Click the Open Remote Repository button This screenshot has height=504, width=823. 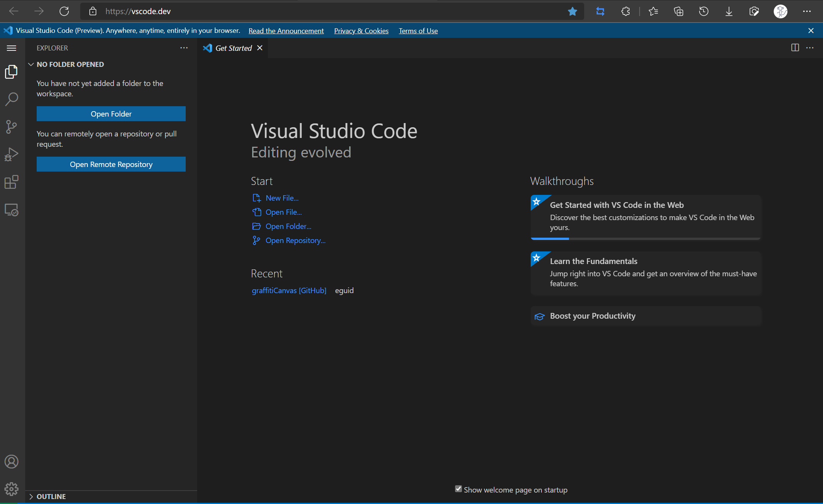click(111, 164)
